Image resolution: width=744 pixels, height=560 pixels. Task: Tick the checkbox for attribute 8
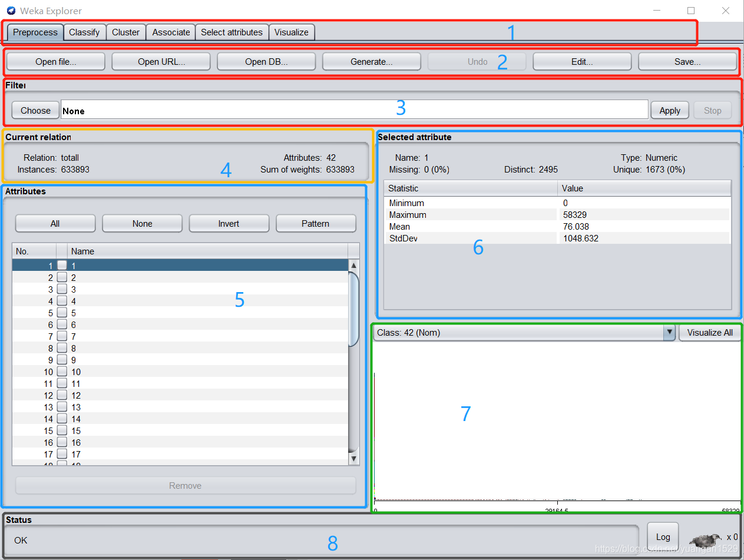click(62, 348)
